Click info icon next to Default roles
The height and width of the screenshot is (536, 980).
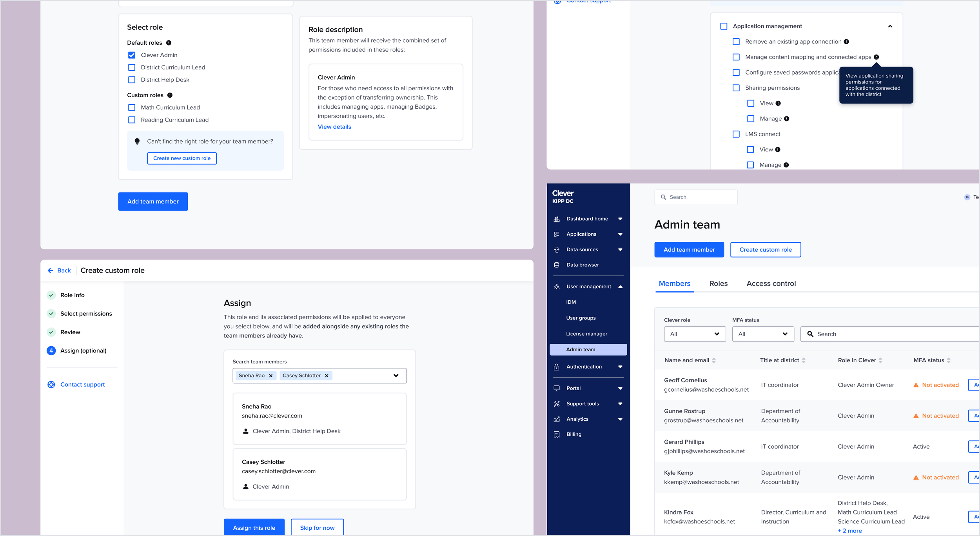(x=169, y=43)
